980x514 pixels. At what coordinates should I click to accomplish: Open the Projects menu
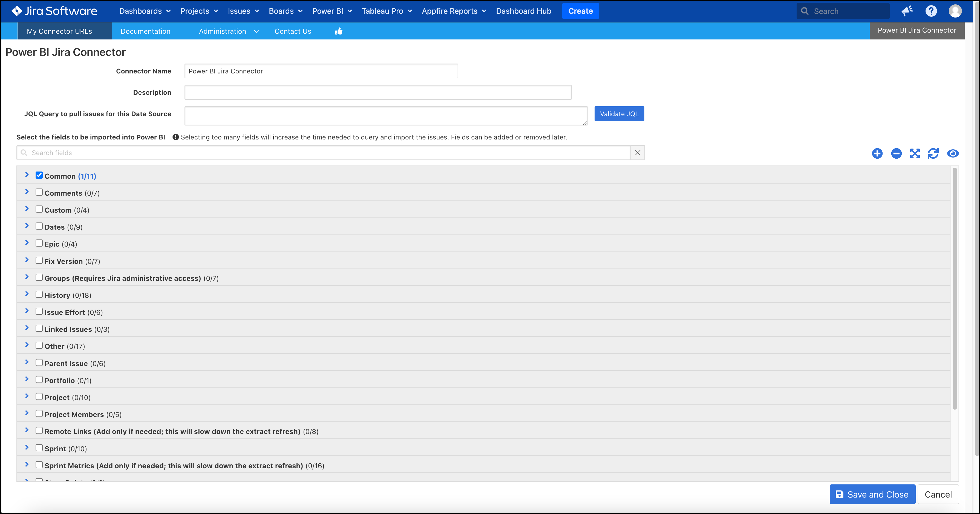click(x=199, y=11)
